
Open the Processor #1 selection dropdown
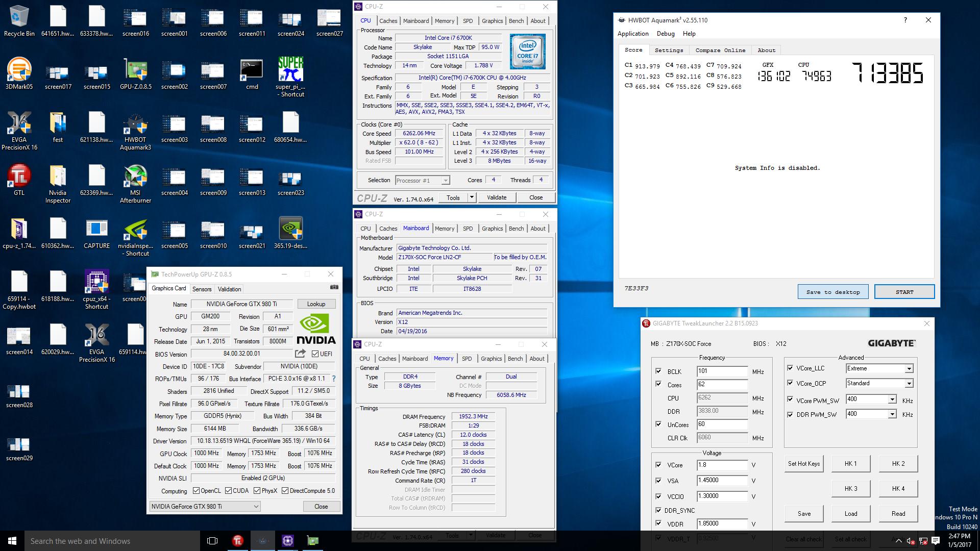(422, 180)
